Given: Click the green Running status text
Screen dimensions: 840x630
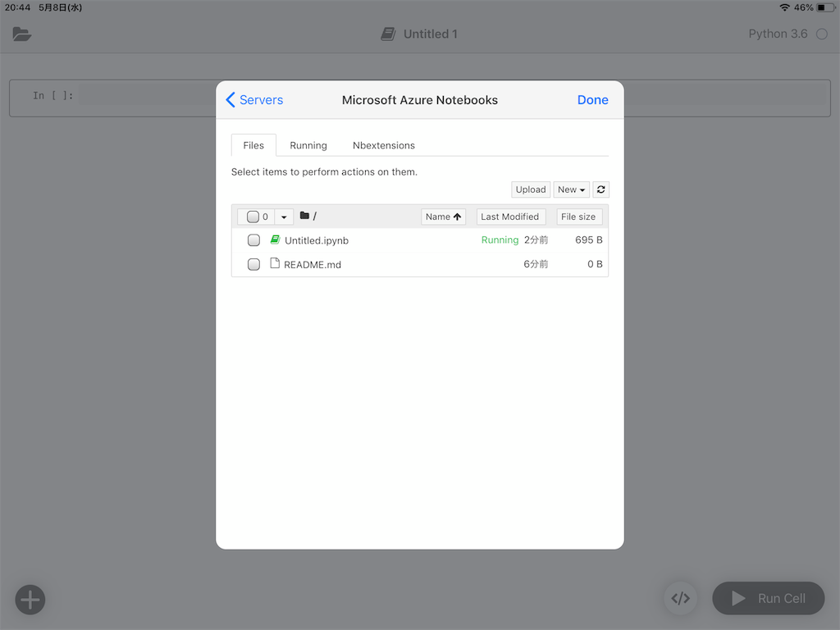Looking at the screenshot, I should [500, 240].
